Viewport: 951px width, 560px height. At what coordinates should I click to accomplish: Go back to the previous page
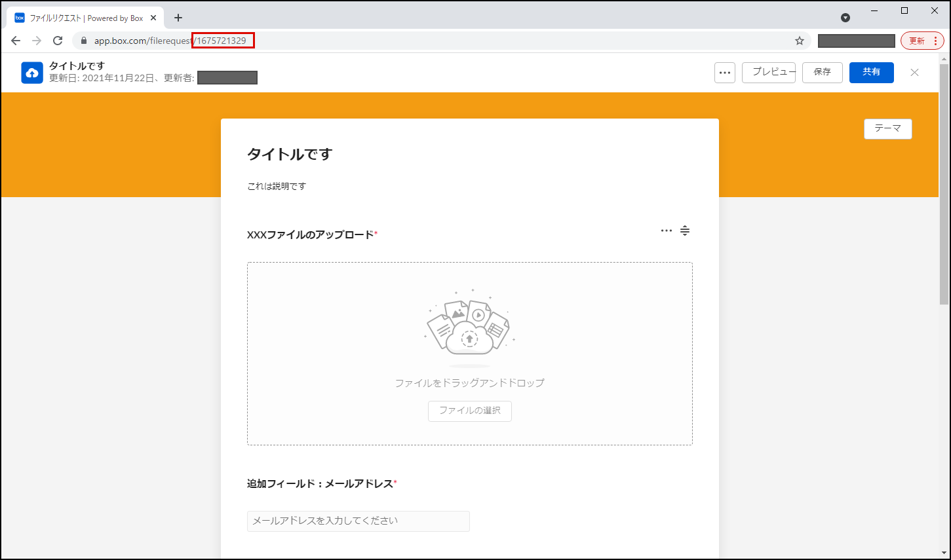(16, 41)
